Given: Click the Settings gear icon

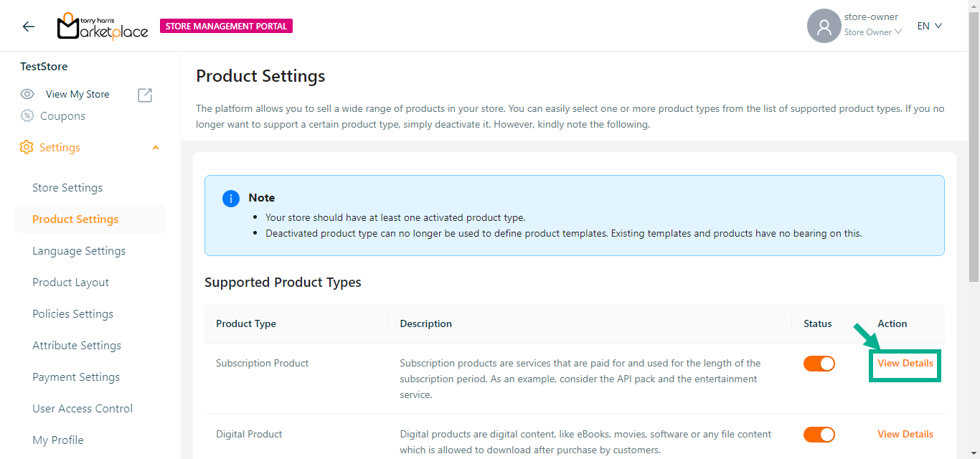Looking at the screenshot, I should coord(27,147).
